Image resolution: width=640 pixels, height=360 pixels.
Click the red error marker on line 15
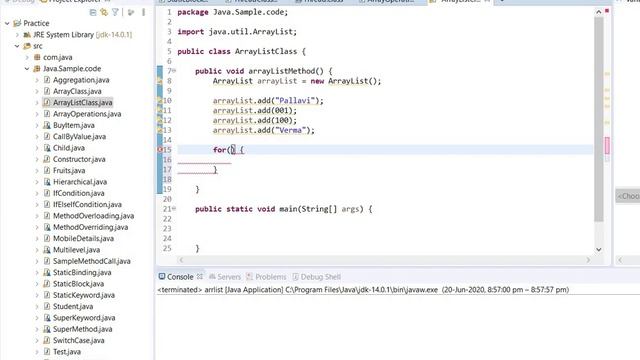[x=160, y=150]
